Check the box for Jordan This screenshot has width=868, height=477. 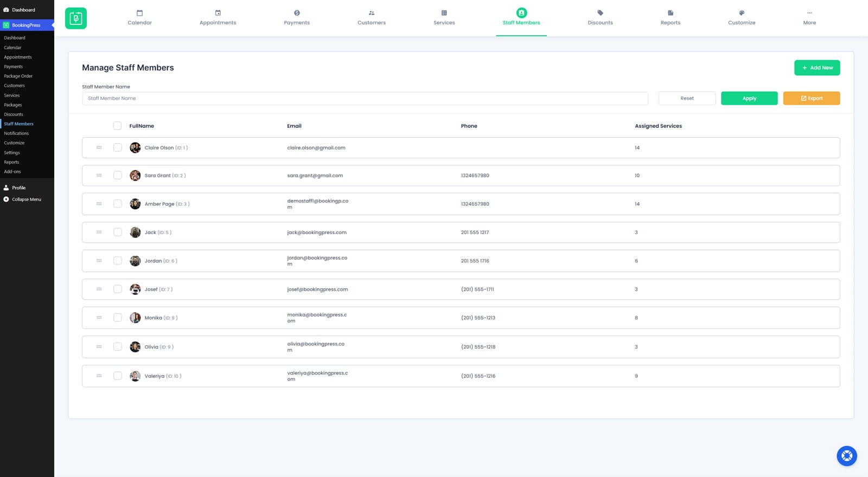tap(117, 261)
